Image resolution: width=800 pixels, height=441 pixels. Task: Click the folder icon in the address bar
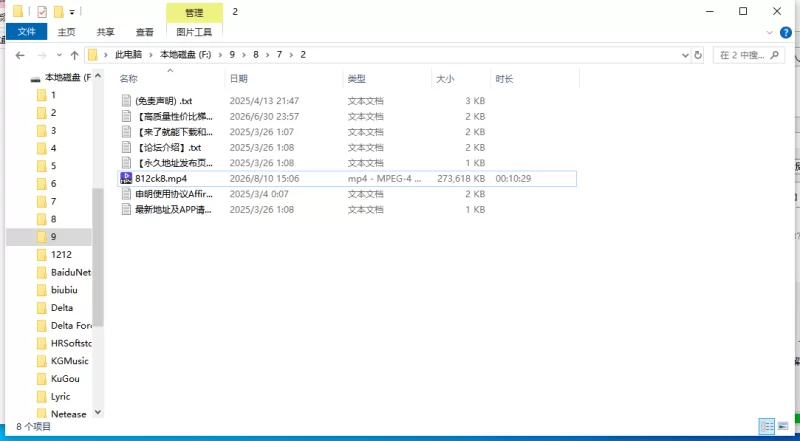tap(92, 55)
